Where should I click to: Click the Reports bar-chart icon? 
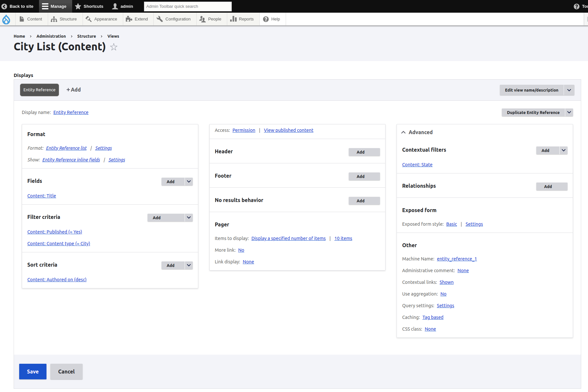coord(234,19)
